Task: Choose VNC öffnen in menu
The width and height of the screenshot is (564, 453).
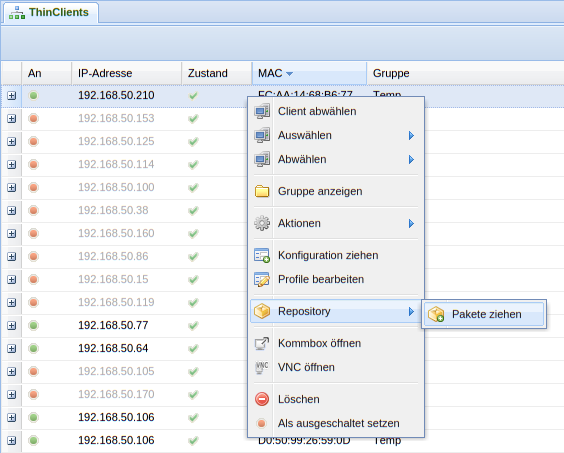Action: pyautogui.click(x=336, y=367)
